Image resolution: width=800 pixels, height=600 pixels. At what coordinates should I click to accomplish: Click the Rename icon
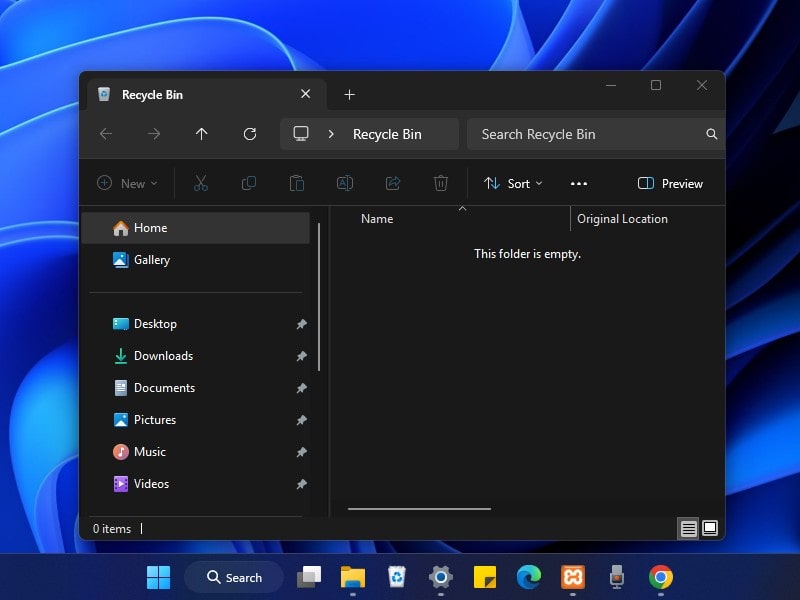pyautogui.click(x=344, y=183)
